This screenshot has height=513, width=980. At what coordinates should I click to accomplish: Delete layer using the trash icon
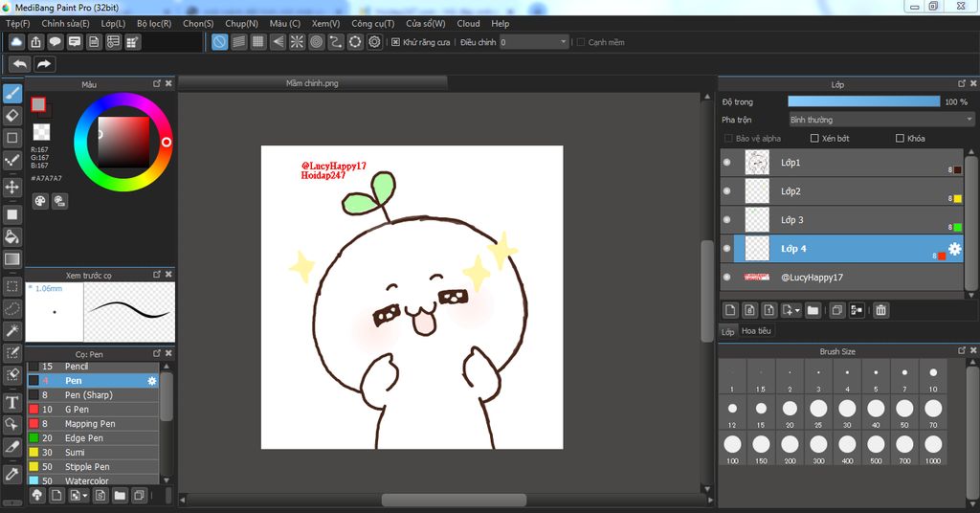[x=880, y=310]
